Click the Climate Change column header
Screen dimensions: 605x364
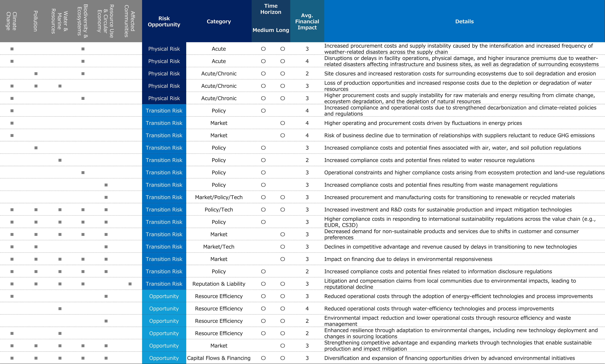[x=11, y=21]
